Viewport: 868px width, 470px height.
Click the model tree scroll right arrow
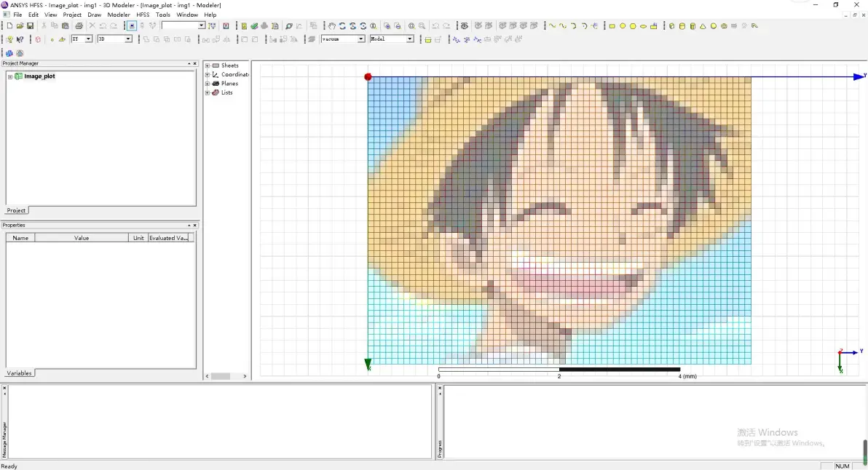[245, 376]
